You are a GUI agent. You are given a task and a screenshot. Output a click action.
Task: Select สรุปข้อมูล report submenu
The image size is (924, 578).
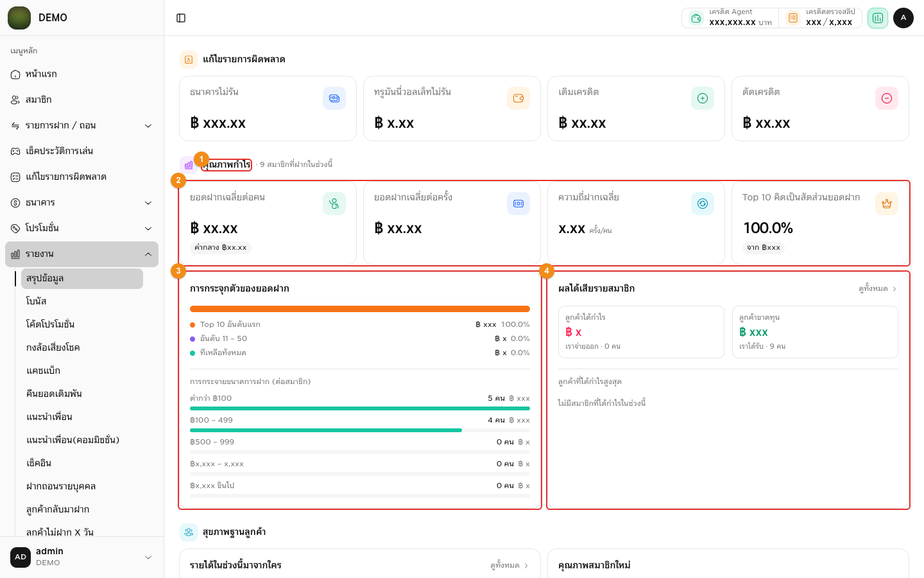click(x=82, y=279)
